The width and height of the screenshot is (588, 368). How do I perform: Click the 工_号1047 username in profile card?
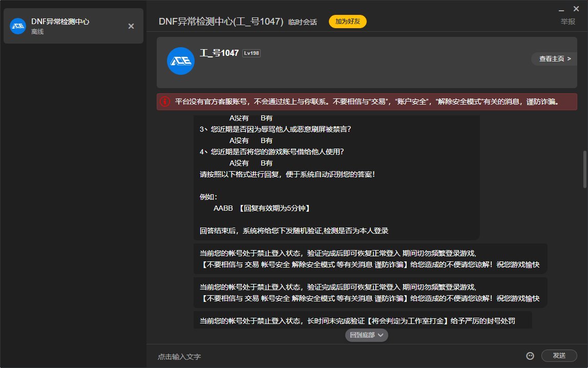pyautogui.click(x=219, y=53)
